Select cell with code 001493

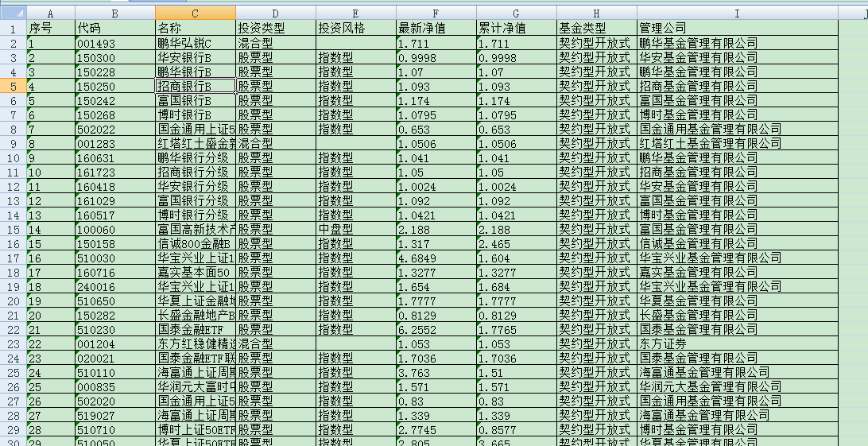coord(115,43)
